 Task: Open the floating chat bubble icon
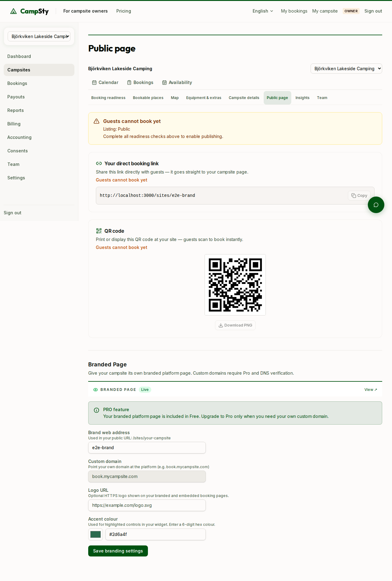pyautogui.click(x=376, y=205)
